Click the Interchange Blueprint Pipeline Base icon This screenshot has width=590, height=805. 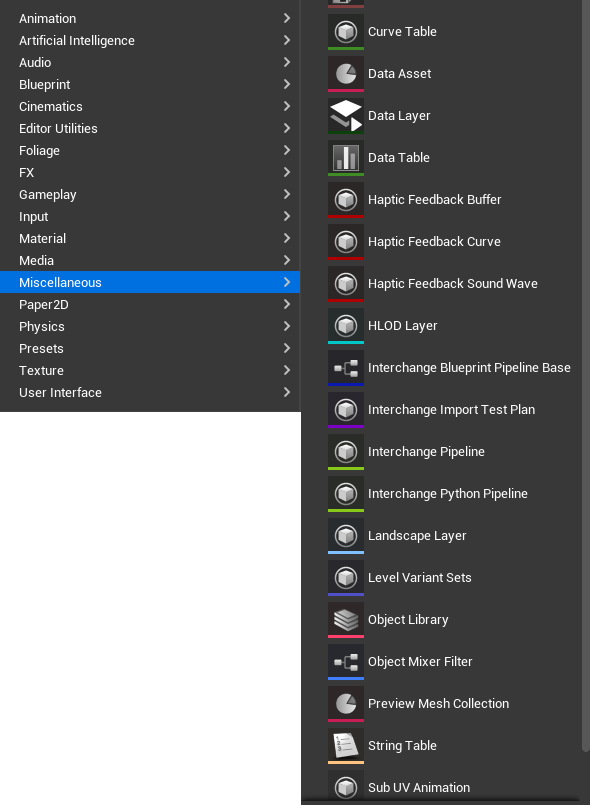pos(346,368)
